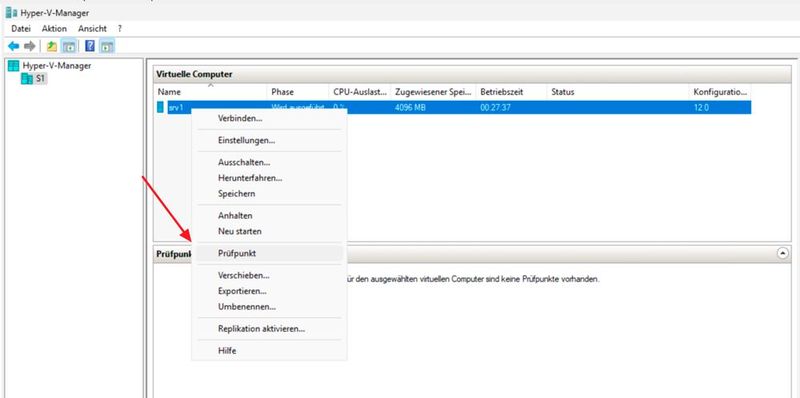Image resolution: width=800 pixels, height=398 pixels.
Task: Toggle the action pane toolbar icon
Action: point(107,46)
